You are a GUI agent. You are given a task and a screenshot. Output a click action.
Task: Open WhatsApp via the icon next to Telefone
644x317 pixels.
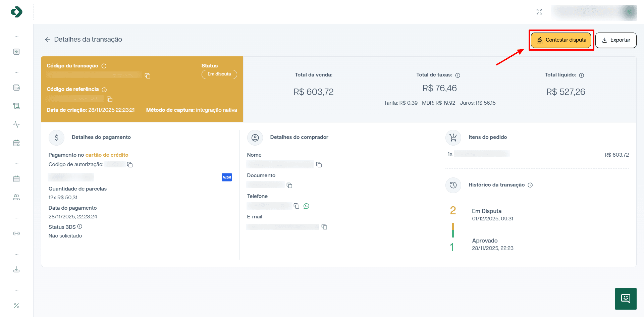[306, 206]
